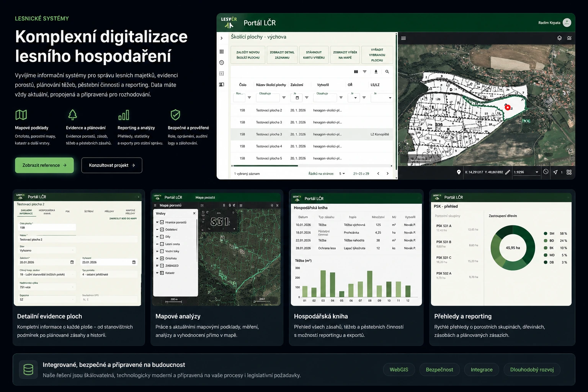
Task: Click the BK legend color swatch
Action: click(546, 248)
